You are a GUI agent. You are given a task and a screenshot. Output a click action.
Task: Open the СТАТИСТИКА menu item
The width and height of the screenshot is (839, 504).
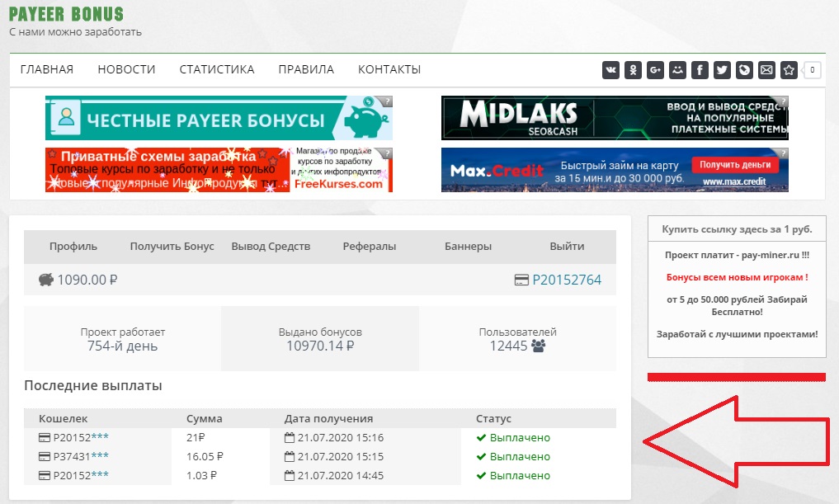coord(217,69)
